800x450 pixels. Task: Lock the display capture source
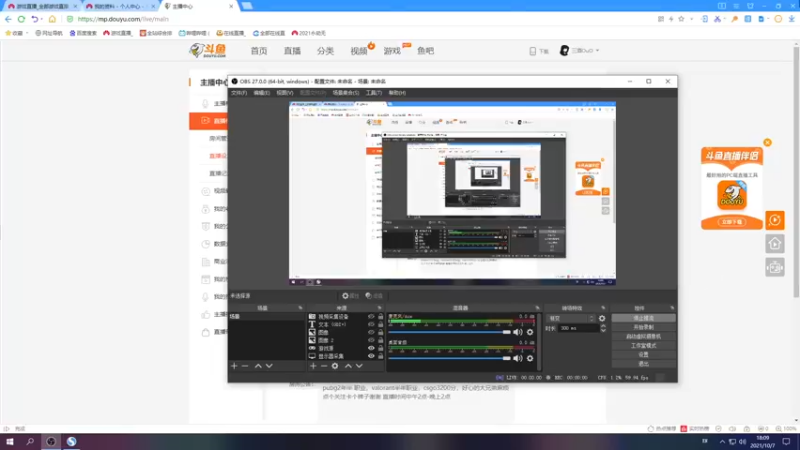coord(381,356)
